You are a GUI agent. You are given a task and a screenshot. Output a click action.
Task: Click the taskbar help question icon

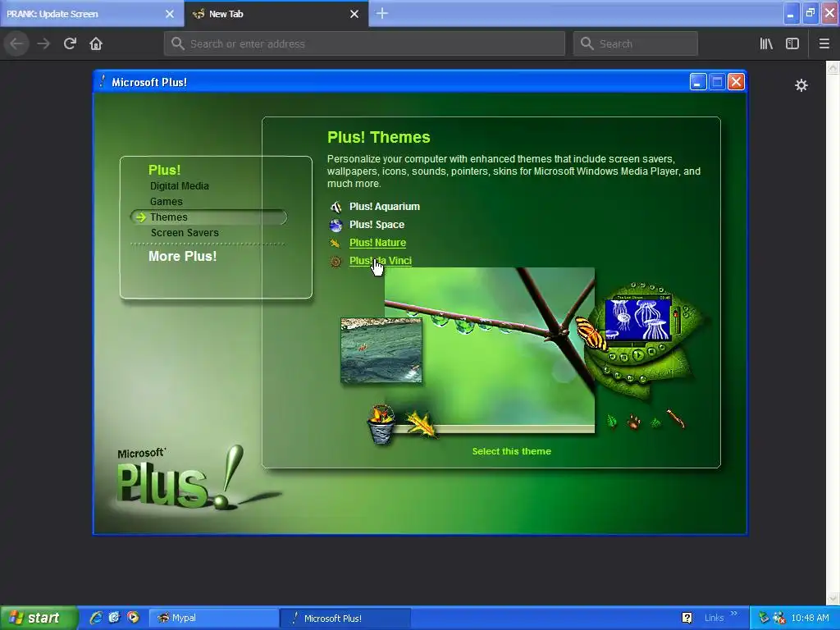point(687,618)
